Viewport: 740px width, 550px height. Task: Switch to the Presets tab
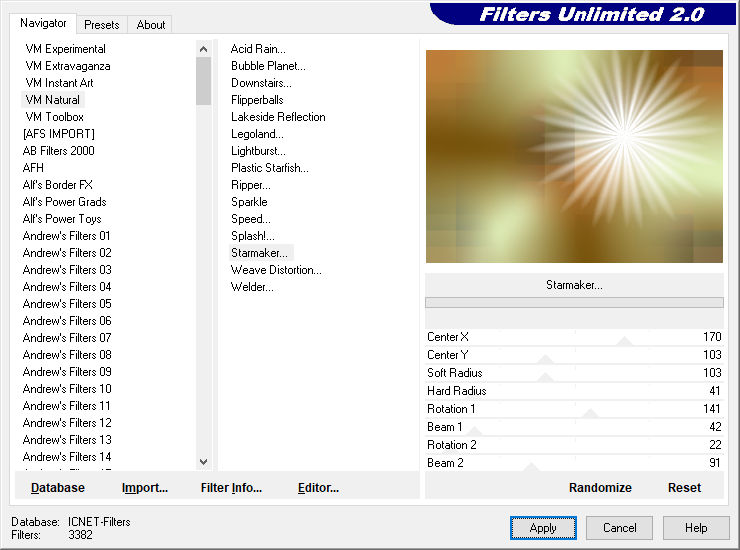point(101,25)
